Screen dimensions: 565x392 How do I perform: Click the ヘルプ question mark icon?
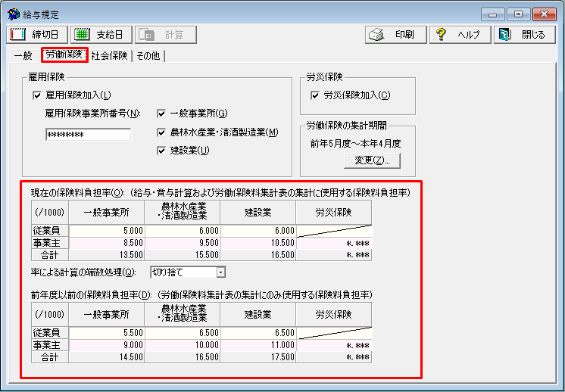tap(442, 35)
